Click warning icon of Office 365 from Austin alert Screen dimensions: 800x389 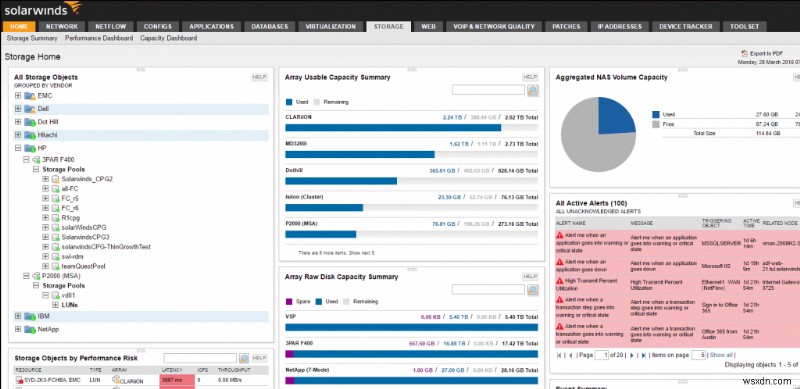560,326
